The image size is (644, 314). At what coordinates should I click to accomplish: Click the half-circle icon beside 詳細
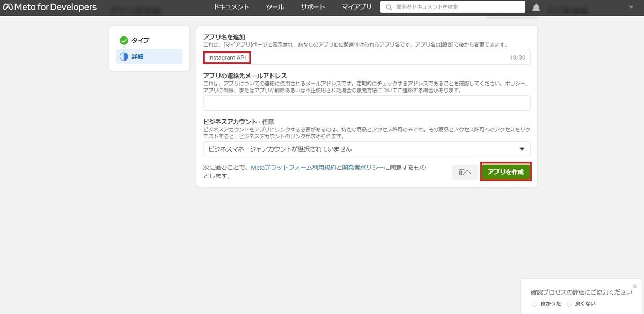[124, 56]
